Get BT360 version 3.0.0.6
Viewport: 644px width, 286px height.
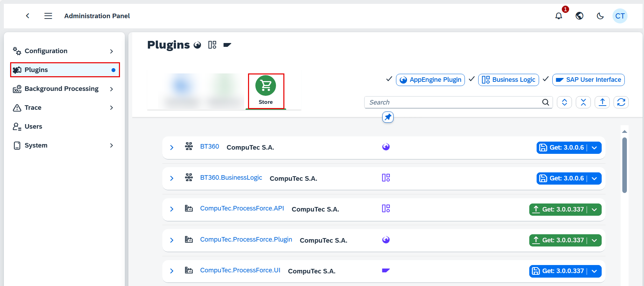pos(562,148)
